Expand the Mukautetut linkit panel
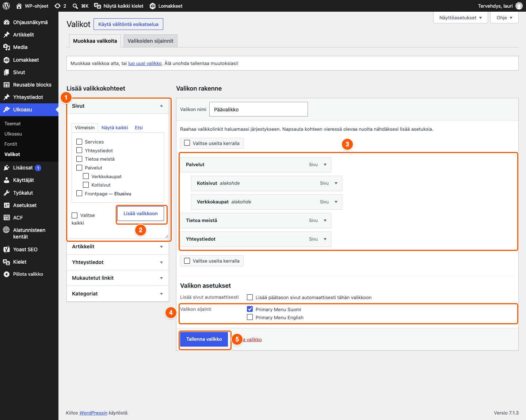The width and height of the screenshot is (526, 420). click(161, 278)
